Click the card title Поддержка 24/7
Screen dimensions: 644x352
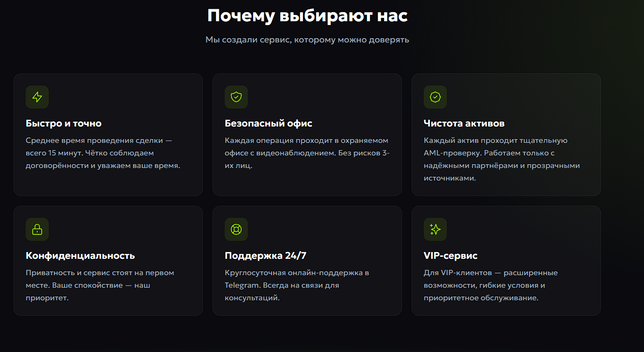point(265,255)
